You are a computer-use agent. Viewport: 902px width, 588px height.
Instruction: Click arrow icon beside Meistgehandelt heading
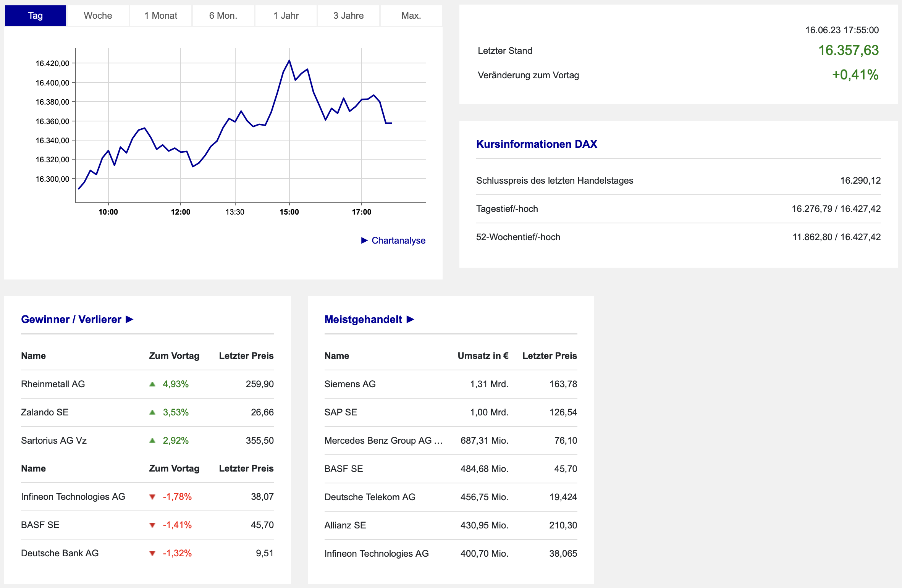pos(411,319)
